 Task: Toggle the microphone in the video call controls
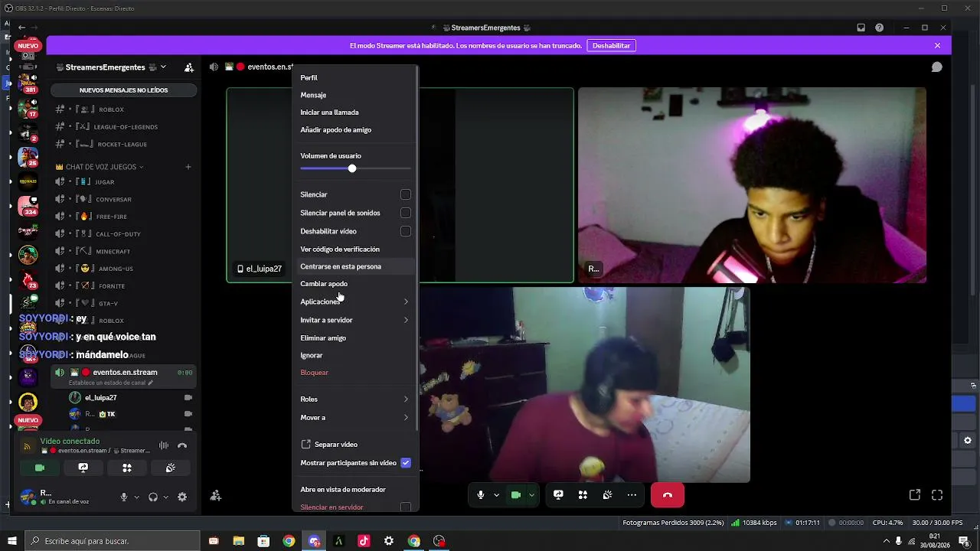(x=481, y=495)
